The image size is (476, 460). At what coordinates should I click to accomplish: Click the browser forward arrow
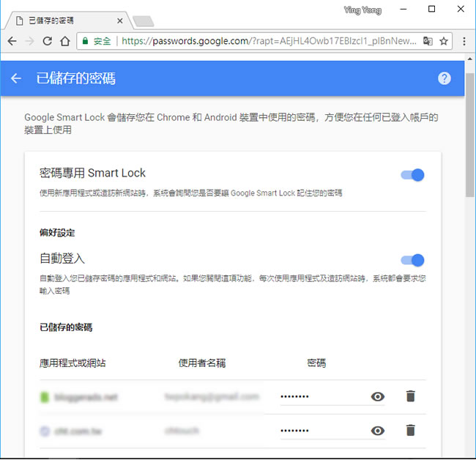(29, 41)
